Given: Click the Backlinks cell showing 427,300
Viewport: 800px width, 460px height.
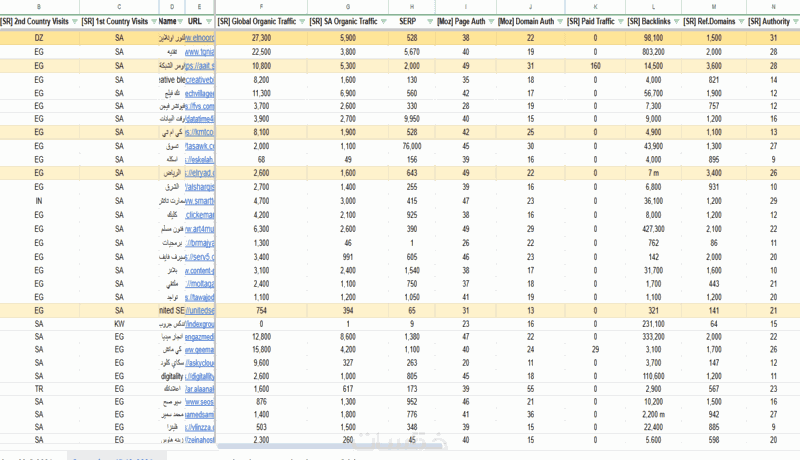Looking at the screenshot, I should pos(653,229).
